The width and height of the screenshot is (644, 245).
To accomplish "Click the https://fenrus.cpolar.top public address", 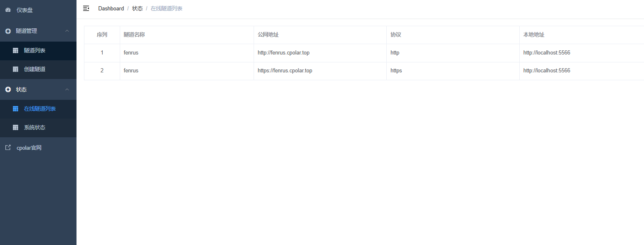I will point(285,71).
